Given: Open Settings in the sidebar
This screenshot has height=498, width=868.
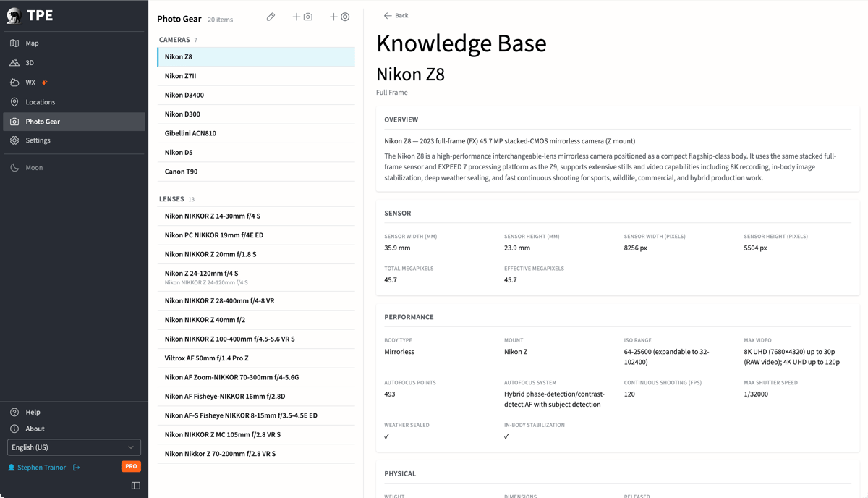Looking at the screenshot, I should click(74, 140).
